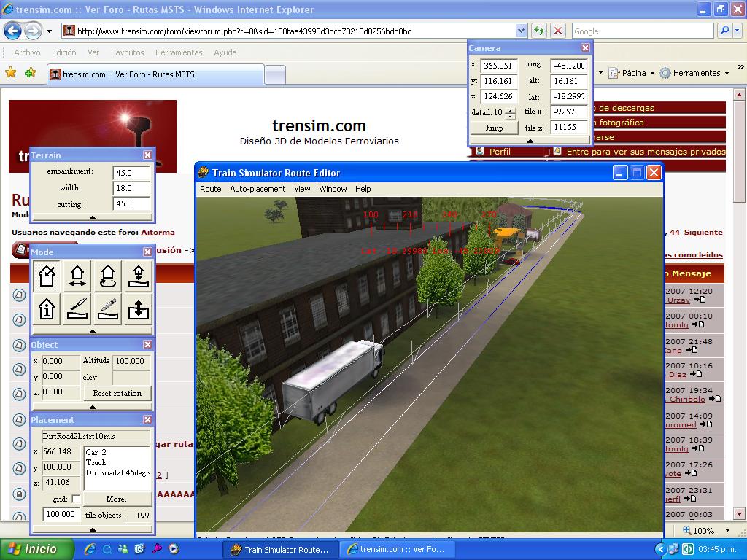
Task: Collapse the Camera panel using bottom arrow
Action: tap(530, 141)
